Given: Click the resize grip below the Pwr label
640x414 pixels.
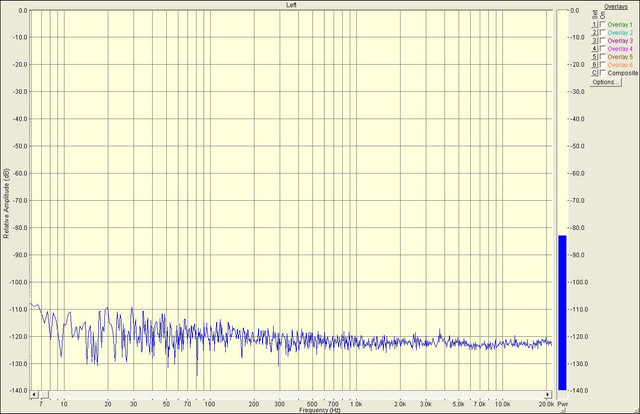Looking at the screenshot, I should (563, 410).
